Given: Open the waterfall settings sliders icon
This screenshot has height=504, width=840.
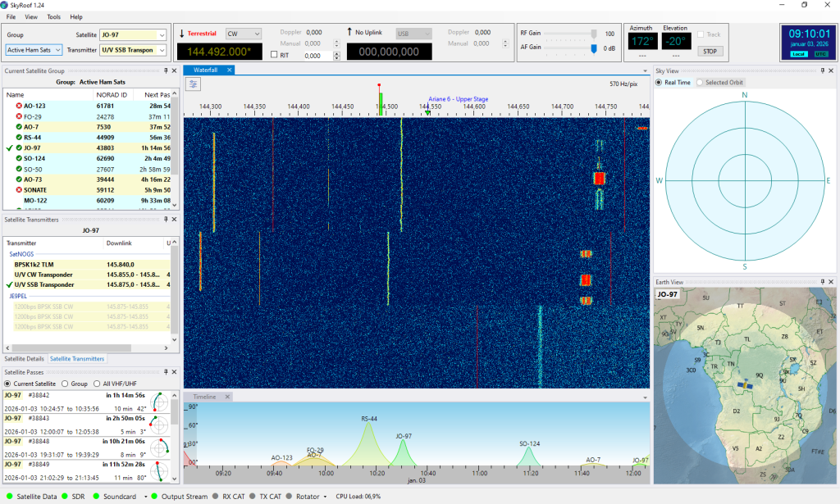Looking at the screenshot, I should [193, 84].
